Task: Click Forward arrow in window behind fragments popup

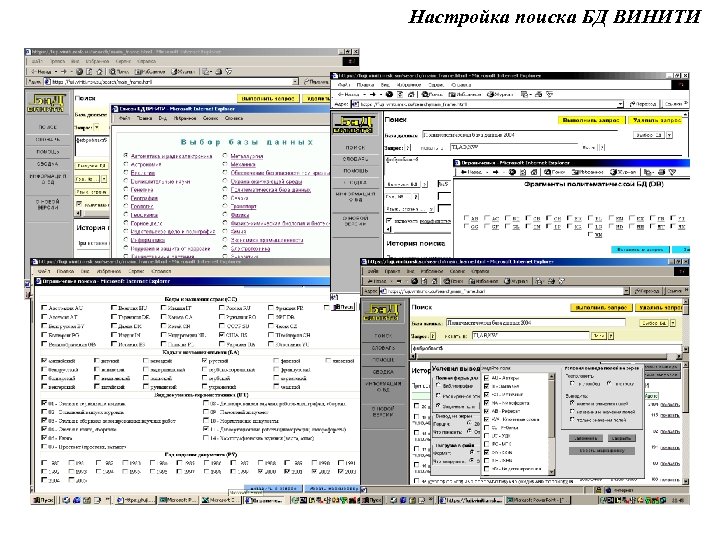Action: click(372, 94)
